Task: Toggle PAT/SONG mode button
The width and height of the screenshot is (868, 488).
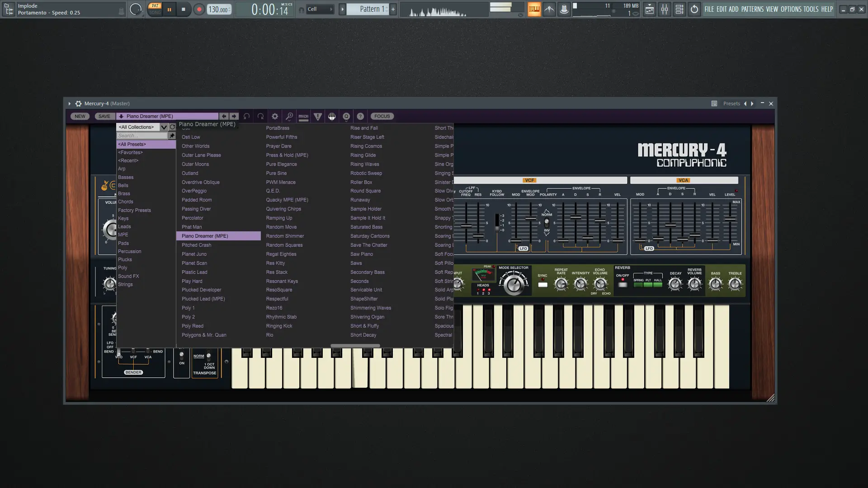Action: (x=155, y=9)
